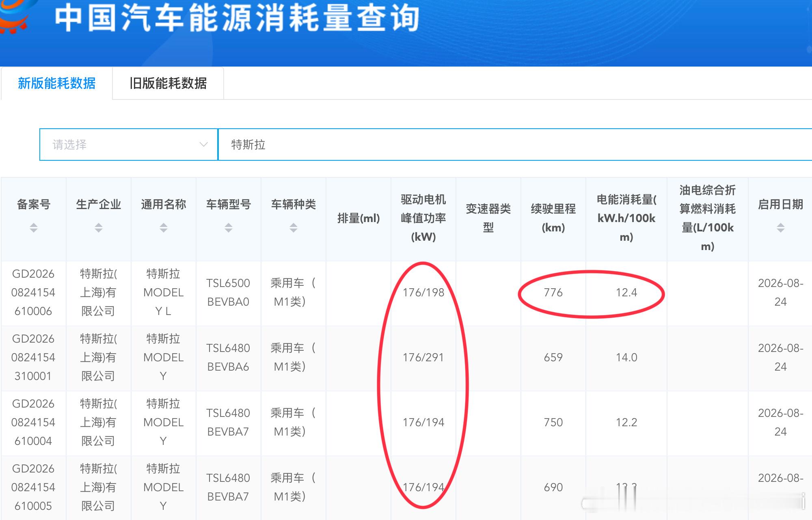Select the 变速器类型 column header
812x520 pixels.
(488, 218)
